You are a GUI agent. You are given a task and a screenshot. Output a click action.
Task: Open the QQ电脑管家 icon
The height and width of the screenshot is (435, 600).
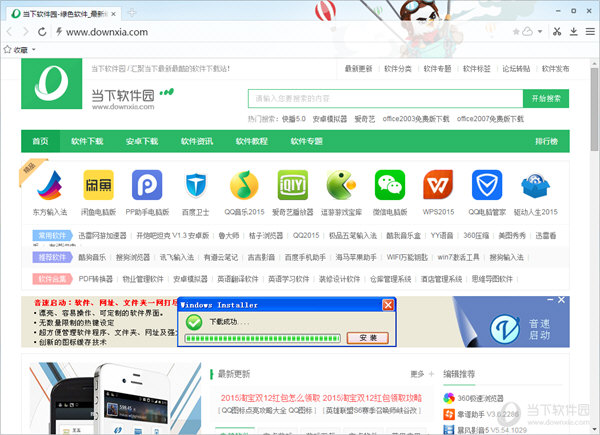coord(487,185)
